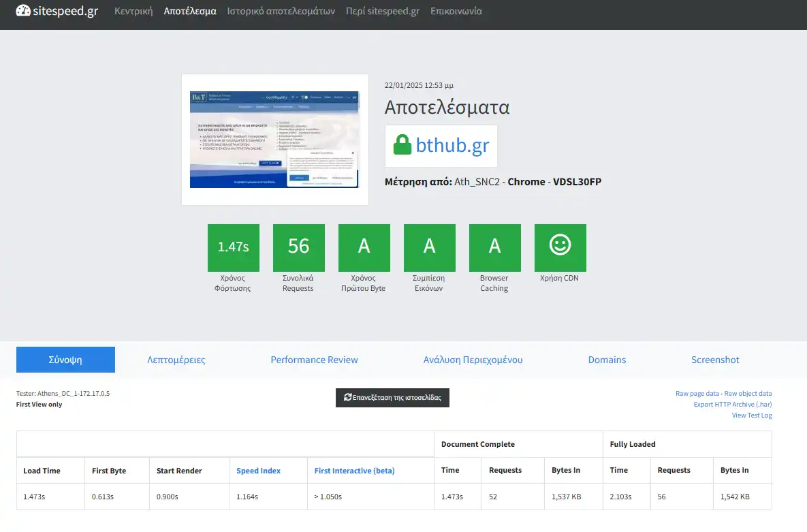Screen dimensions: 807x532
Task: Open Ιστορικό αποτελεσμάτων in navigation
Action: tap(281, 12)
